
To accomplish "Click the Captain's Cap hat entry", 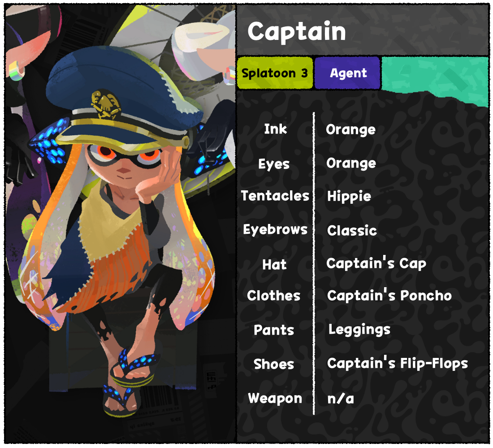I will click(x=376, y=263).
